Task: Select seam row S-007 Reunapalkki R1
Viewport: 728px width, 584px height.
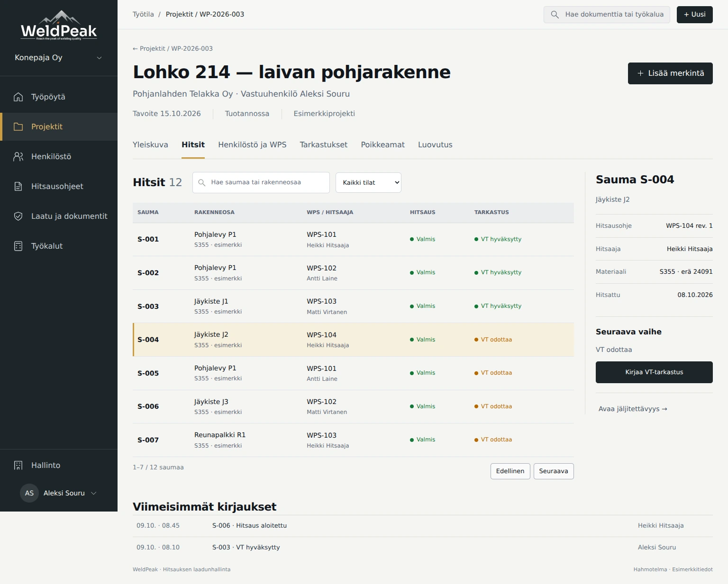Action: pos(353,440)
